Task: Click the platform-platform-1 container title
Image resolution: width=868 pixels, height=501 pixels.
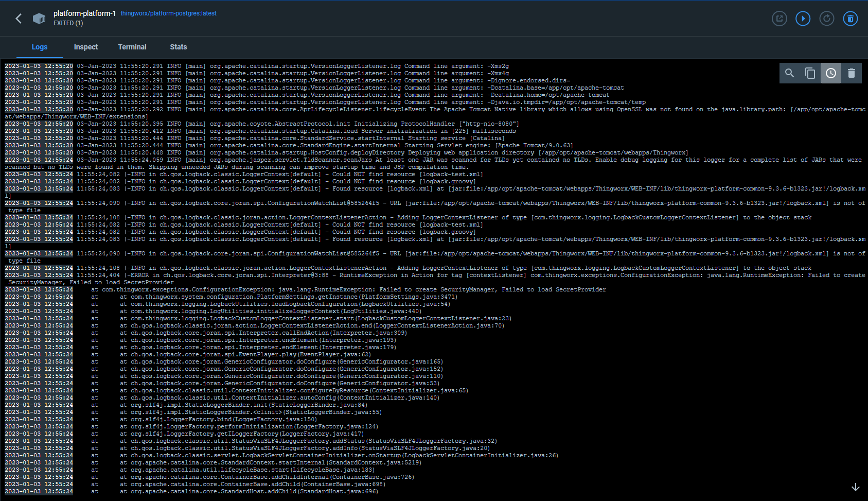Action: pos(84,13)
